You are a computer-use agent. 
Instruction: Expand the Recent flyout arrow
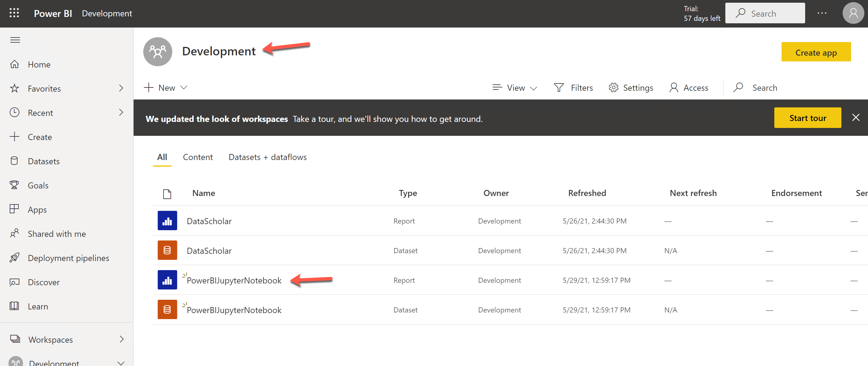(x=121, y=112)
